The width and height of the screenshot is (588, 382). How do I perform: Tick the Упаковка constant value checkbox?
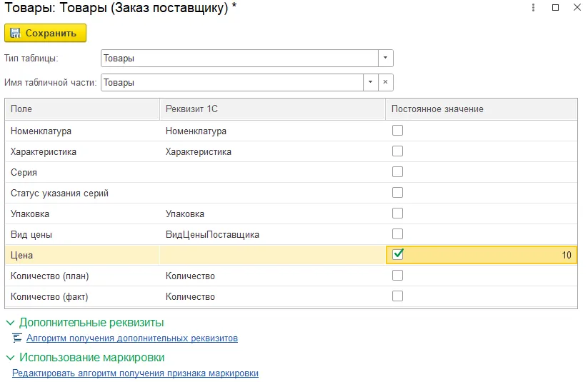[398, 213]
